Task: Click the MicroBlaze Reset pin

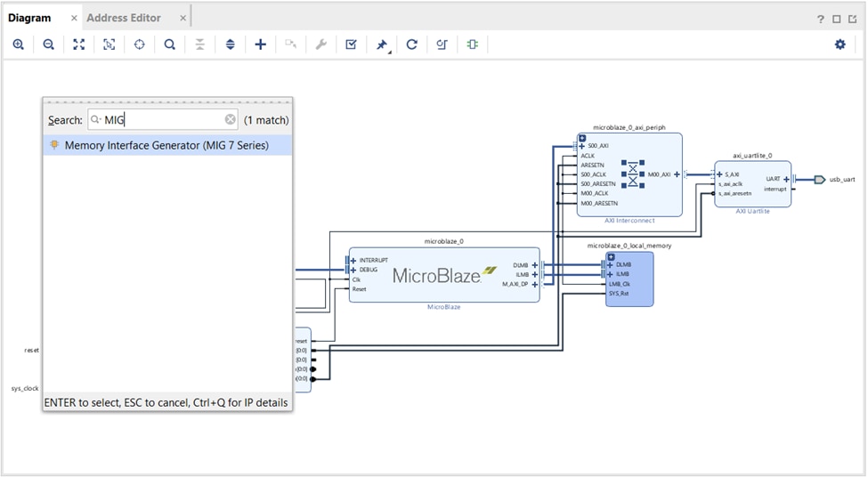Action: (x=360, y=289)
